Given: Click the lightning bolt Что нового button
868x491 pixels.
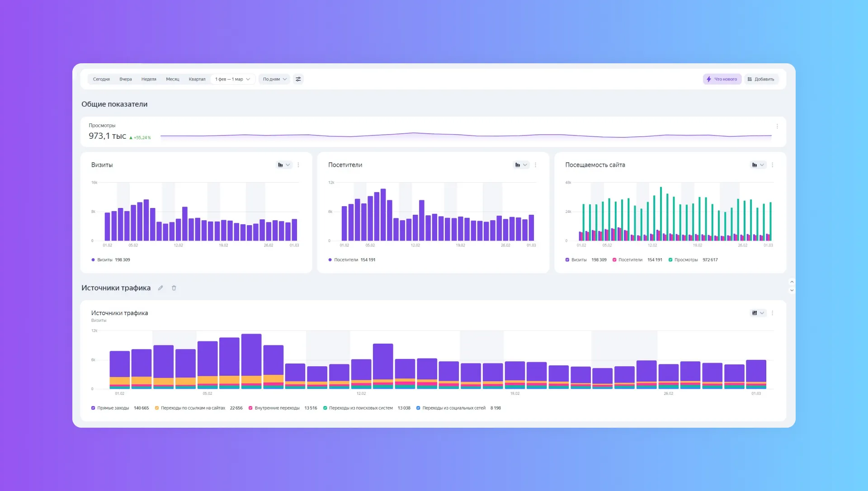Looking at the screenshot, I should [722, 79].
